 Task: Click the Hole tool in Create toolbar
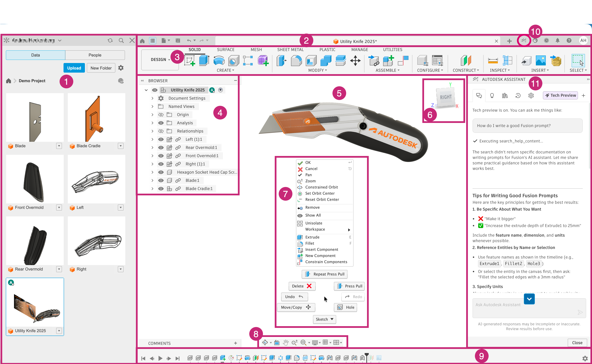[x=234, y=60]
